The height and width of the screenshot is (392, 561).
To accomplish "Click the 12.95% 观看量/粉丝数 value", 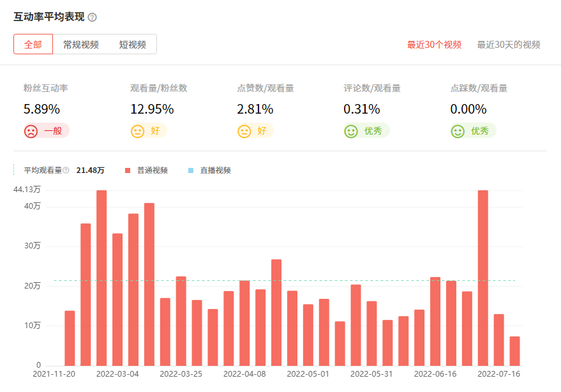I will (x=152, y=109).
